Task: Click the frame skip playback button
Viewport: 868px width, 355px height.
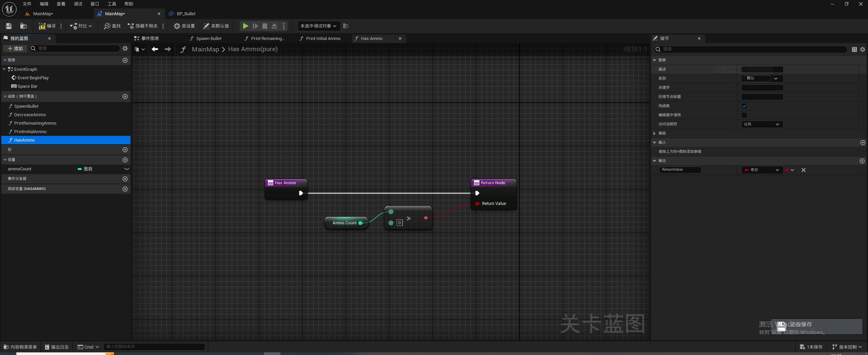Action: pyautogui.click(x=255, y=26)
